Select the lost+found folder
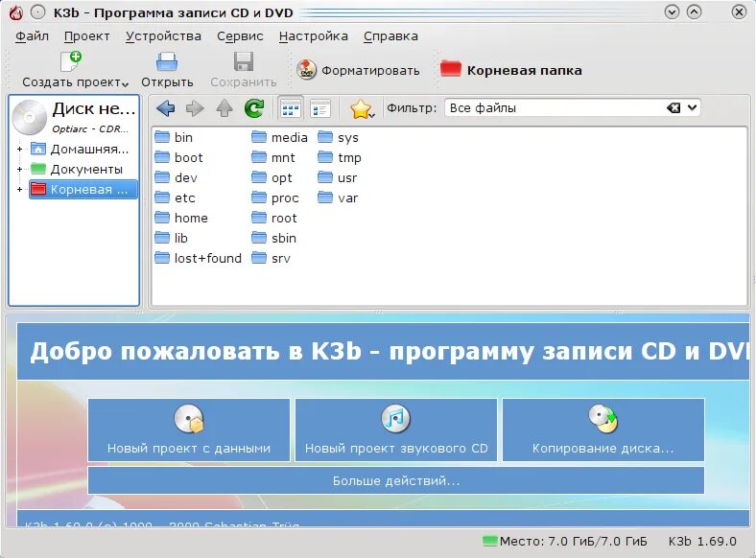 pos(199,258)
